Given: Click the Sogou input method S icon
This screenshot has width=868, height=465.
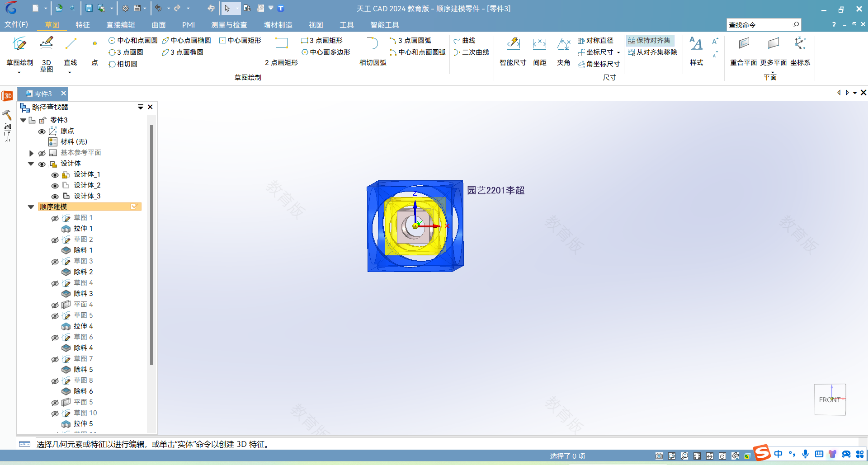Looking at the screenshot, I should pyautogui.click(x=762, y=453).
